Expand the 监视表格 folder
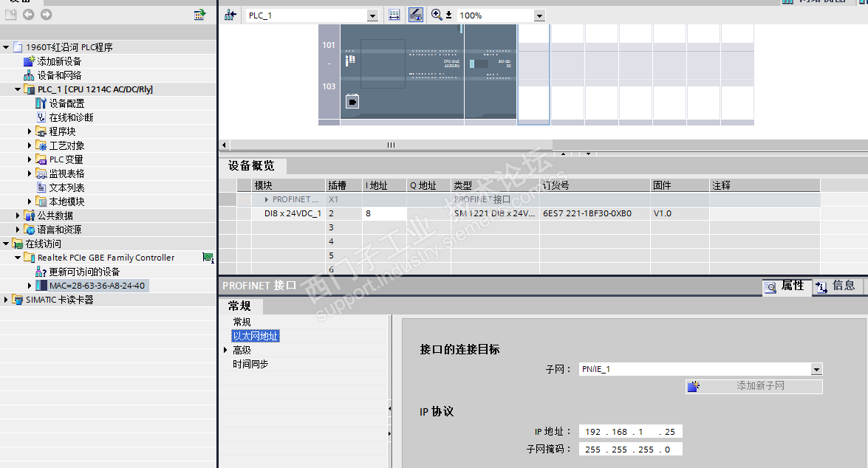Image resolution: width=868 pixels, height=468 pixels. click(30, 173)
